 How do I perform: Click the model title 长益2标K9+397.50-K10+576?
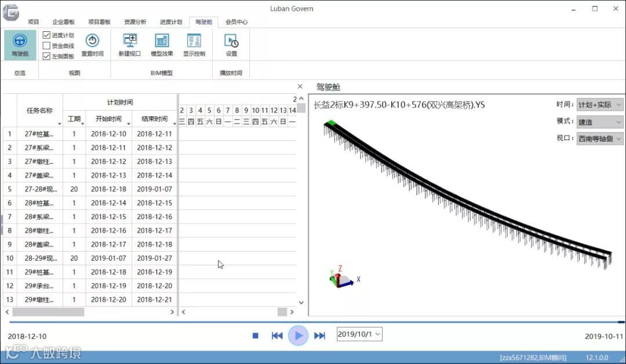pyautogui.click(x=399, y=105)
